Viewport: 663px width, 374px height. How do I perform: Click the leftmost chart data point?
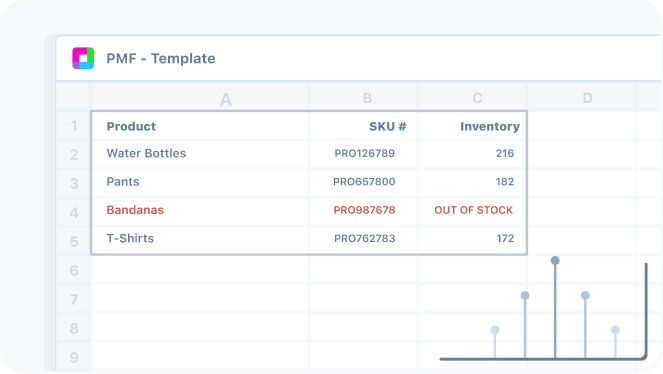tap(495, 330)
